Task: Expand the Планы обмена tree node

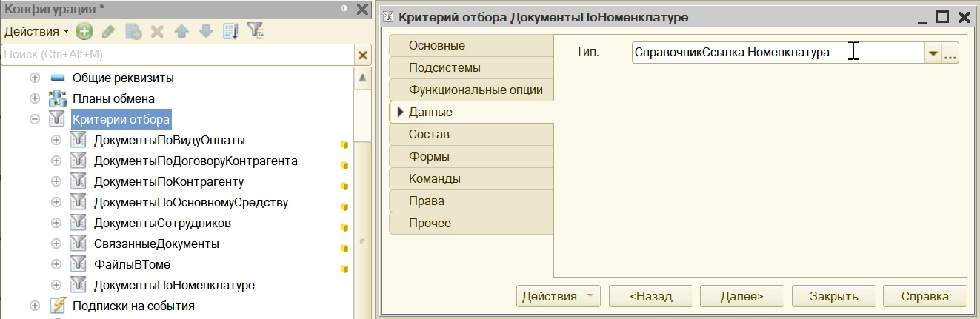Action: pyautogui.click(x=35, y=98)
